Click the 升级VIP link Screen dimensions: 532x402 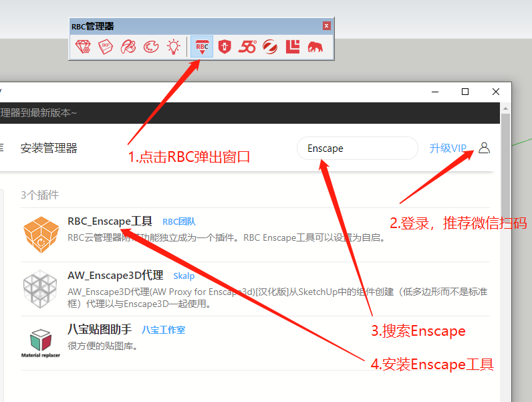tap(448, 148)
